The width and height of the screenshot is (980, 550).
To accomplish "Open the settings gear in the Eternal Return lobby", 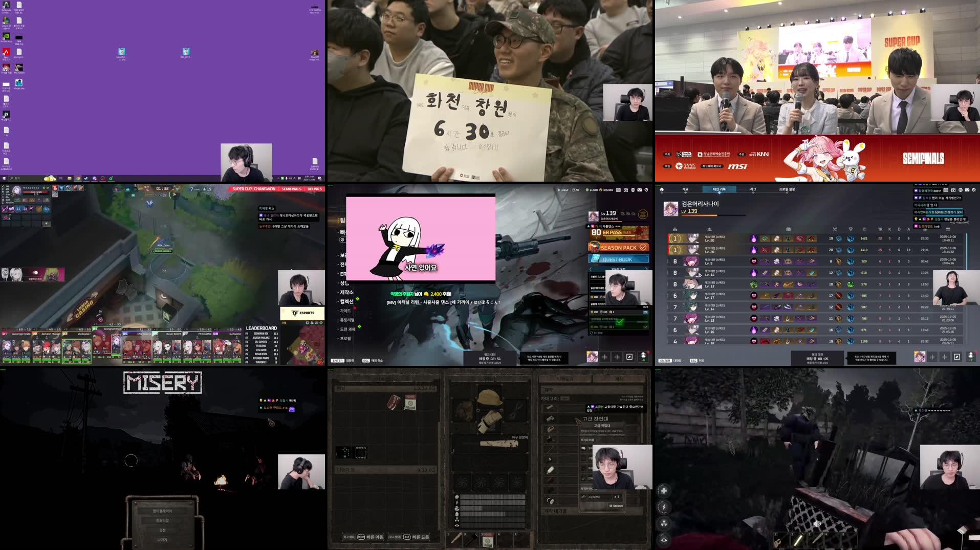I will (646, 190).
